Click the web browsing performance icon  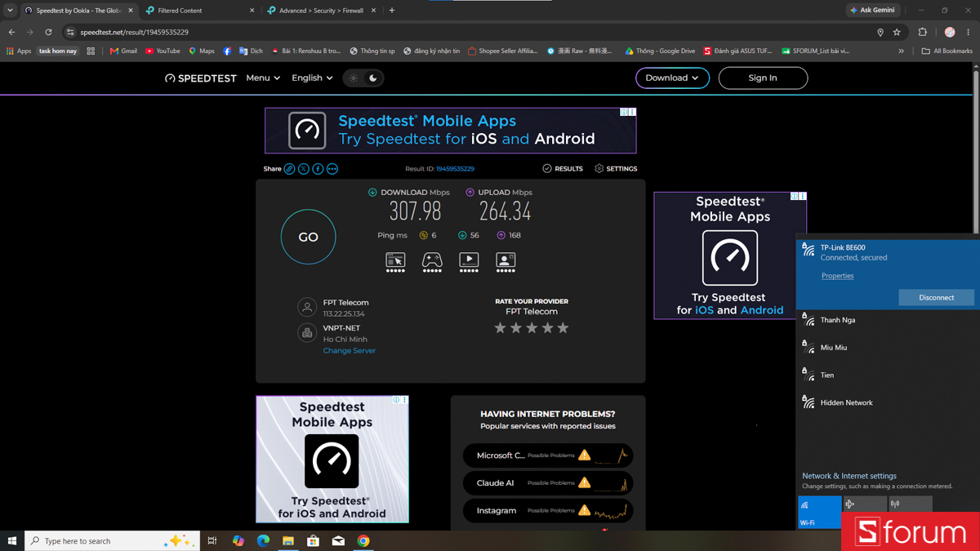point(395,262)
